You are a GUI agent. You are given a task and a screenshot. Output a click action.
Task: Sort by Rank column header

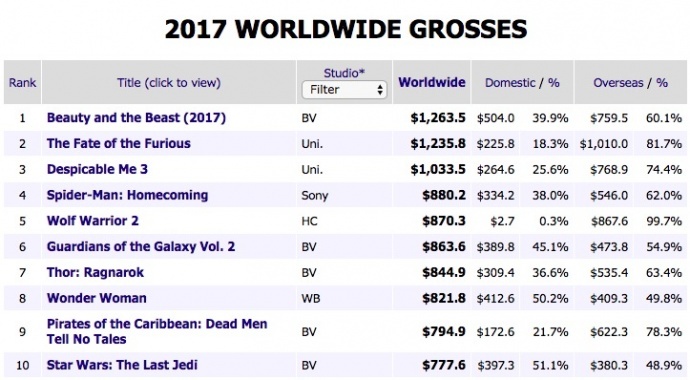[22, 83]
